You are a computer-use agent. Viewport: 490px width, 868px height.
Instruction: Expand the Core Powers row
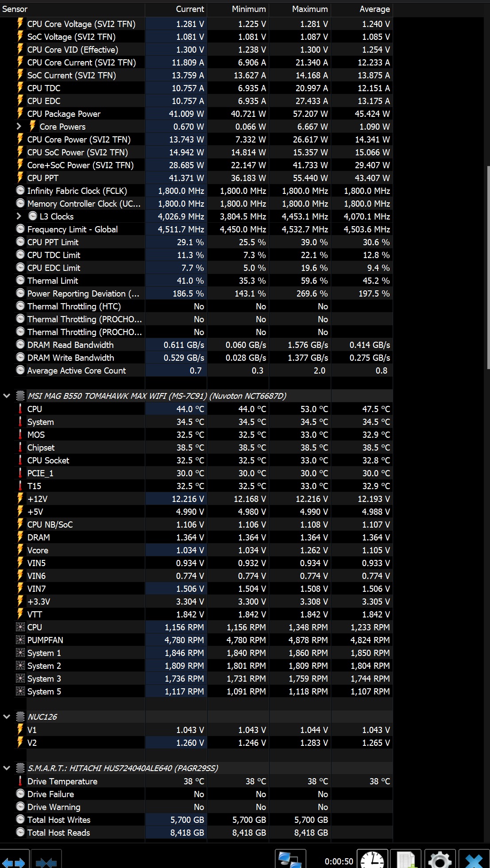point(19,127)
